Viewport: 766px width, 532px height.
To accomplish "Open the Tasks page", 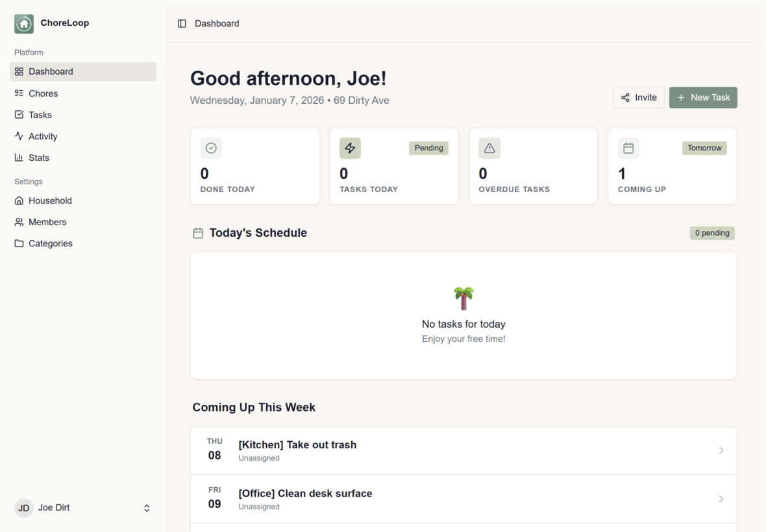I will pos(83,115).
